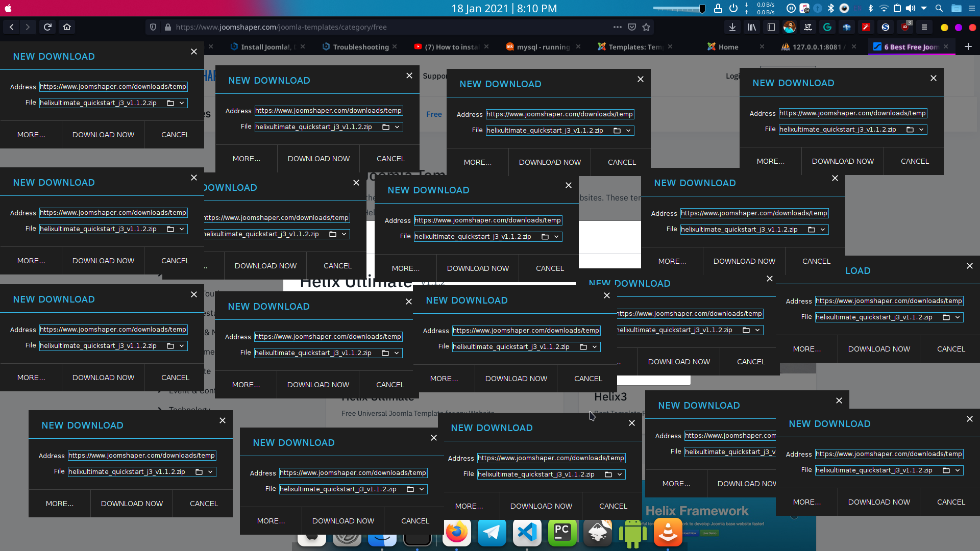
Task: Open the Library icon in the toolbar
Action: point(751,27)
